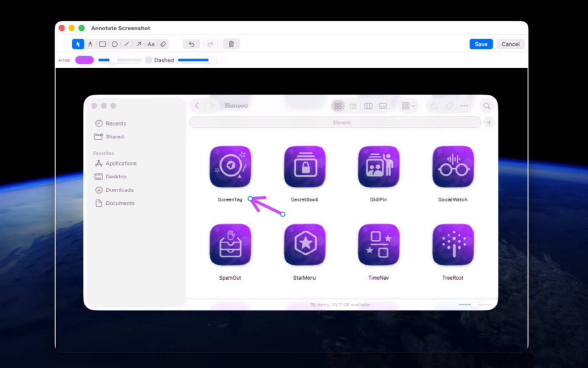Select the pen drawing tool
This screenshot has height=368, width=588.
[x=90, y=44]
